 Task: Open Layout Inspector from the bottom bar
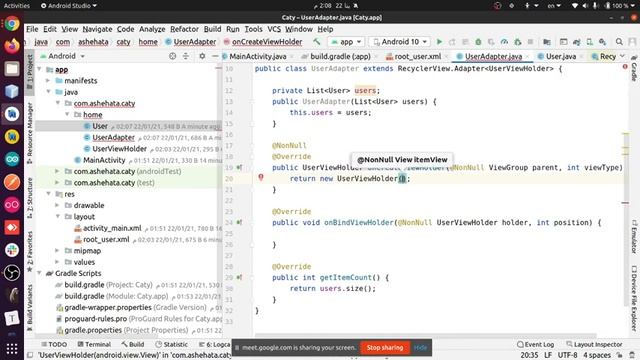click(x=594, y=344)
